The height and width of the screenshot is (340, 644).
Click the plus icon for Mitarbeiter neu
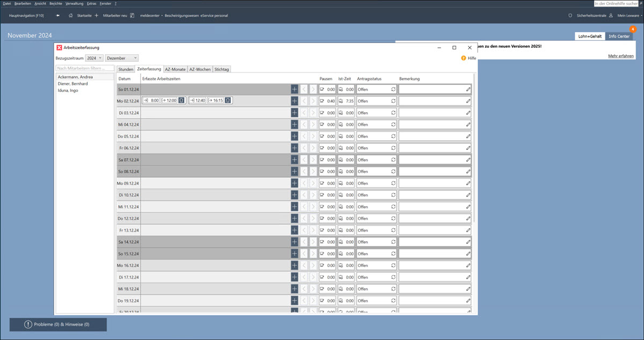[96, 16]
